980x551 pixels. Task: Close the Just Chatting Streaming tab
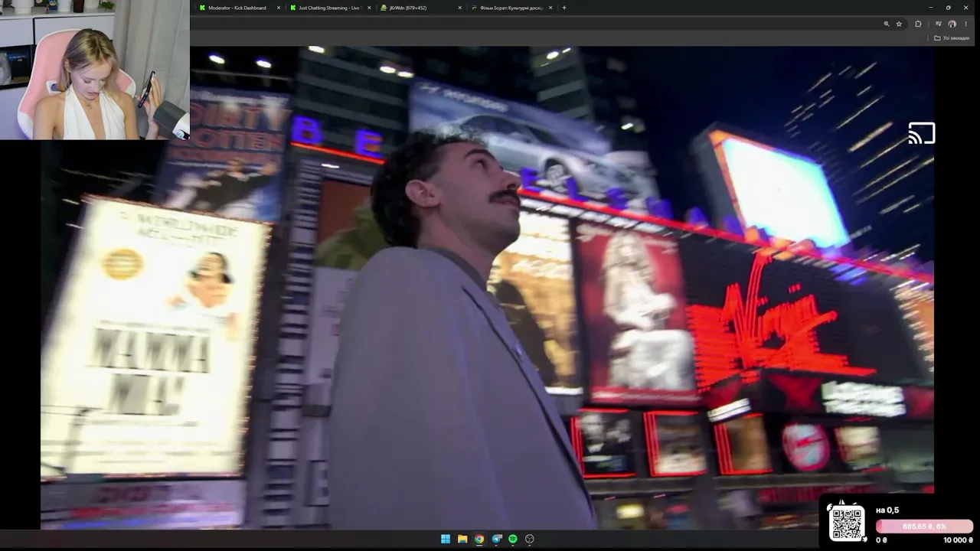point(369,8)
